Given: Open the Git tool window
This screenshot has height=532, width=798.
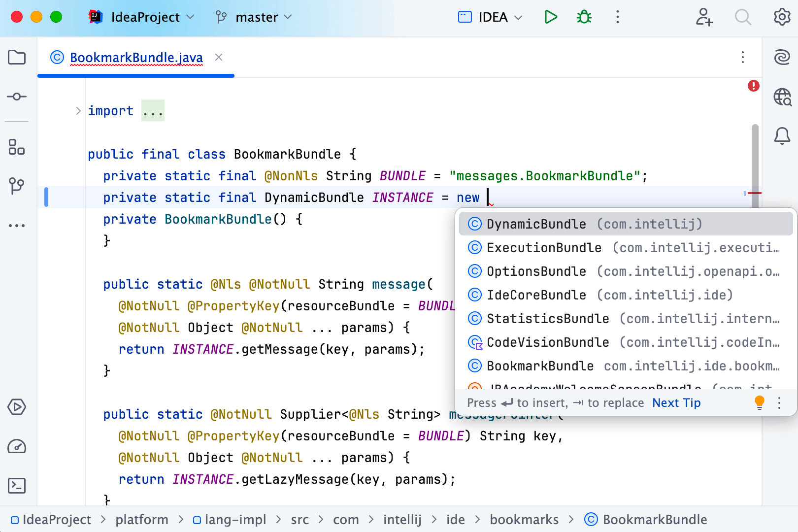Looking at the screenshot, I should [16, 186].
